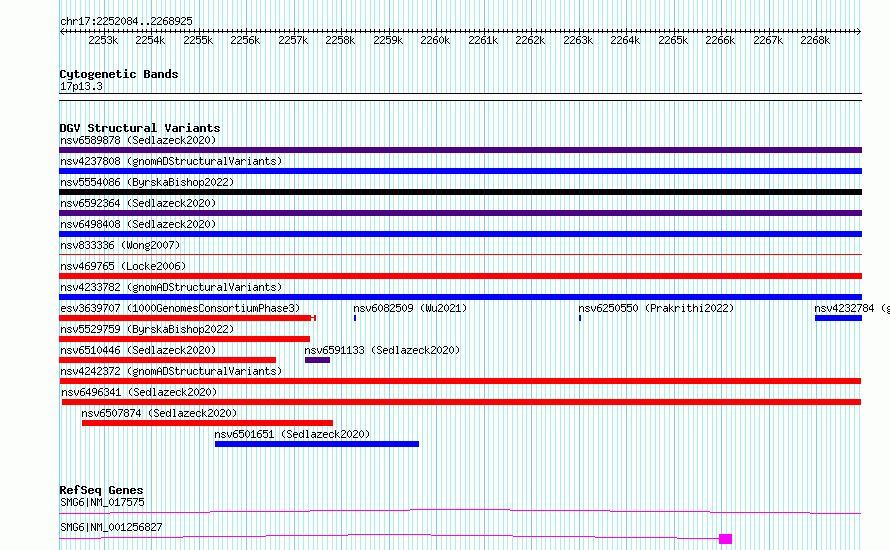Click the red bar under nsv5529759
890x550 pixels.
[x=184, y=339]
